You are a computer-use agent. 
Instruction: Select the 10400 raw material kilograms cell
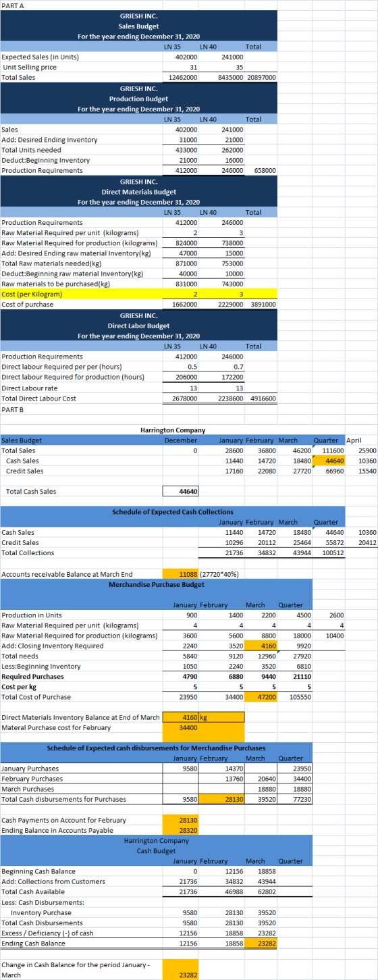tap(334, 636)
